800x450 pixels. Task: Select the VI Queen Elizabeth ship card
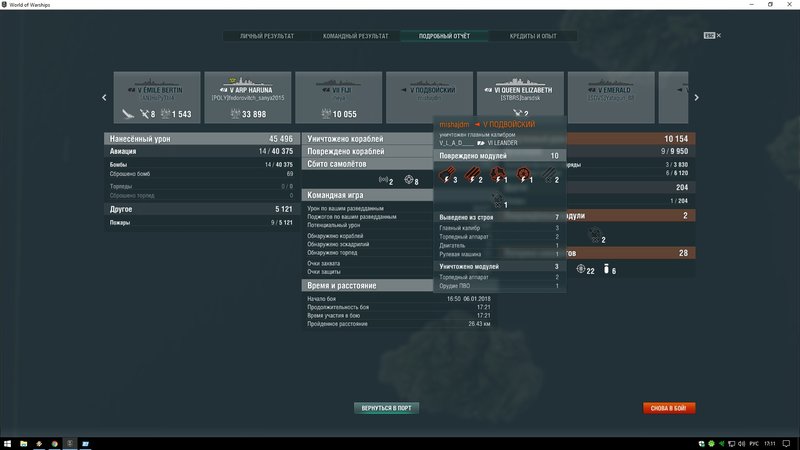pyautogui.click(x=520, y=94)
